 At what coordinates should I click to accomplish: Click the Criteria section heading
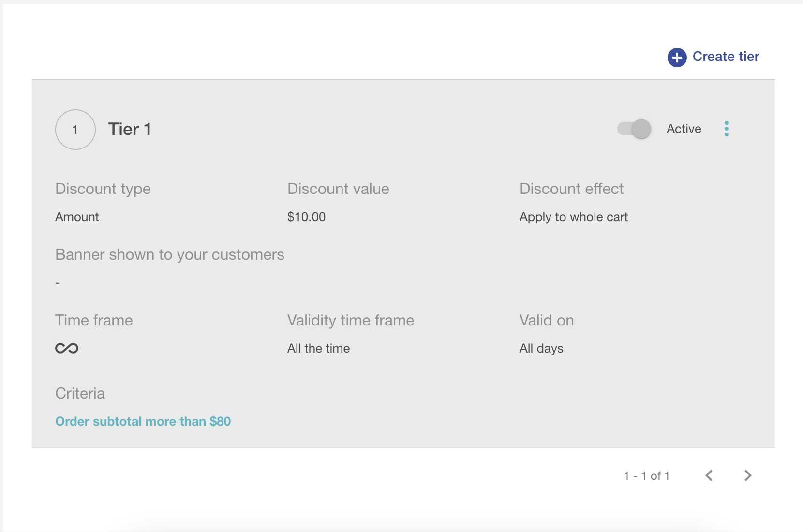pyautogui.click(x=80, y=393)
